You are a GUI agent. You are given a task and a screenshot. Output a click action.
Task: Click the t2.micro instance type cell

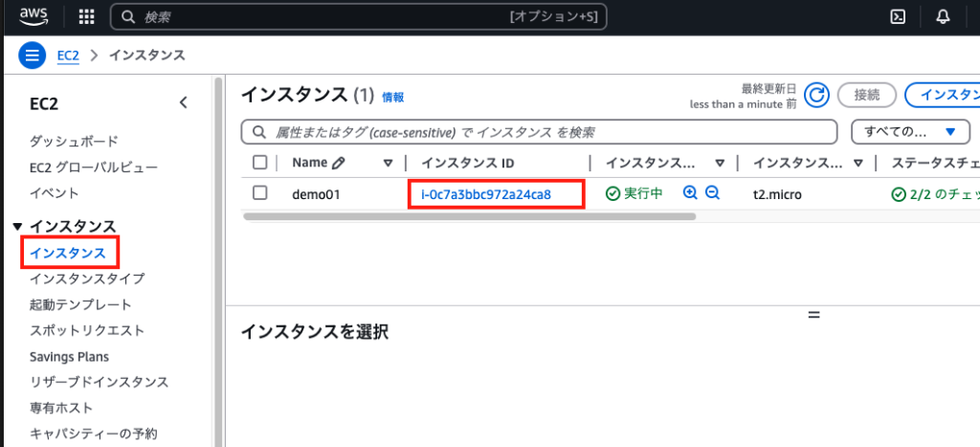(777, 193)
